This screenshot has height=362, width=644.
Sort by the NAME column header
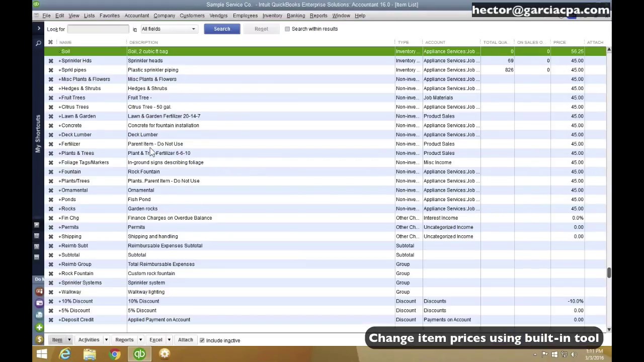coord(65,42)
